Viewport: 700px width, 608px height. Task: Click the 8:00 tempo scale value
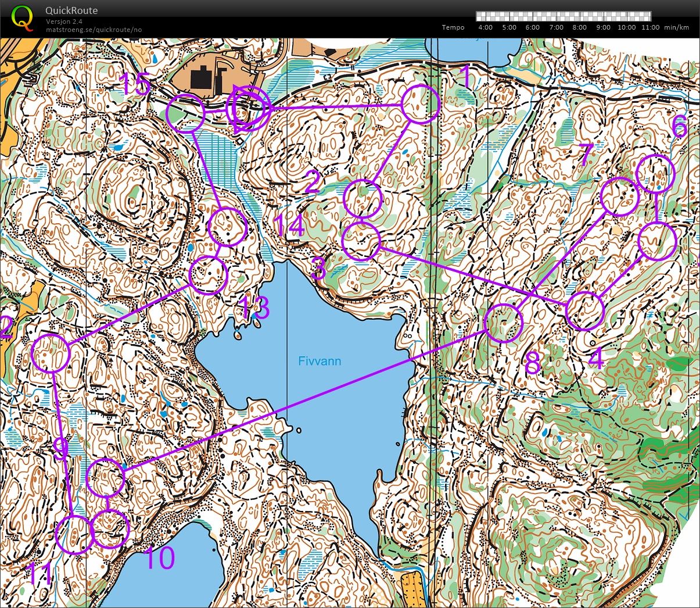point(579,27)
